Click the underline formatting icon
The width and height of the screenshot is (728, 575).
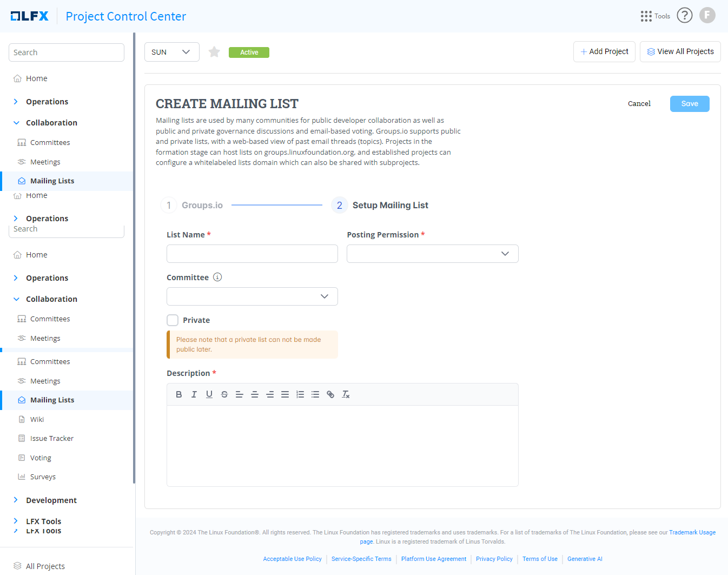[209, 394]
